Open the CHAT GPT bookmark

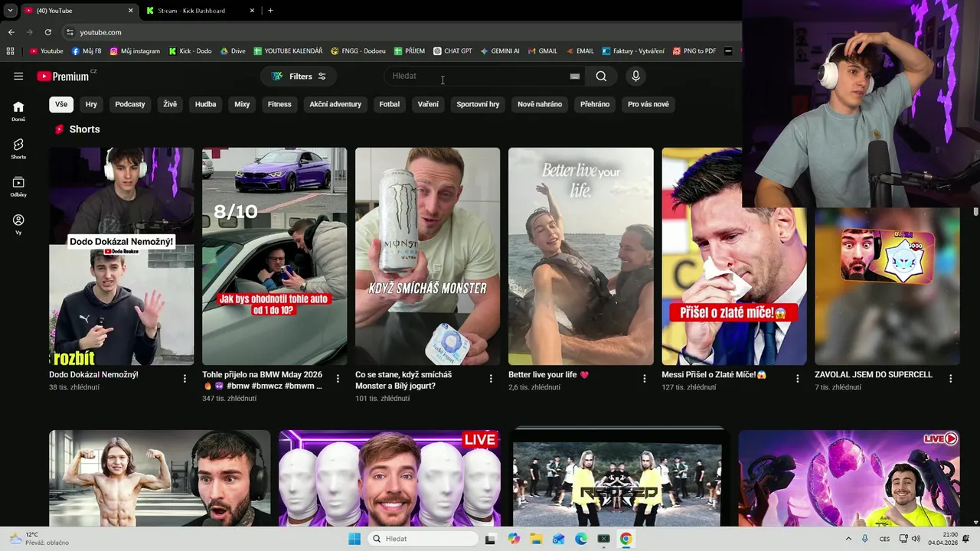point(452,51)
